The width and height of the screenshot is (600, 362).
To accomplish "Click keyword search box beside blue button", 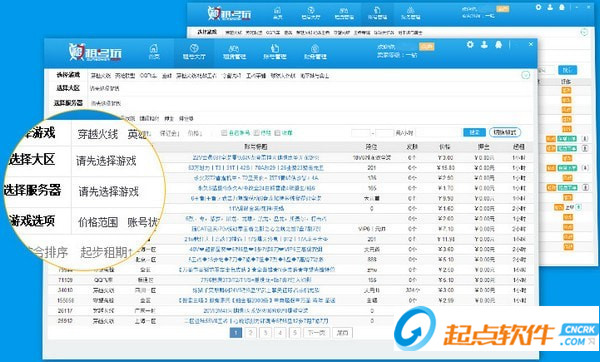I will coord(439,133).
